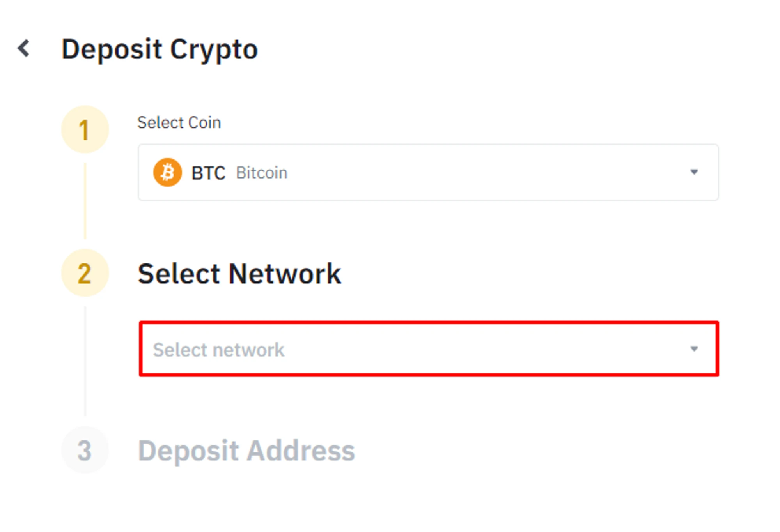The width and height of the screenshot is (780, 532).
Task: Click the step 2 circle badge
Action: [x=85, y=273]
